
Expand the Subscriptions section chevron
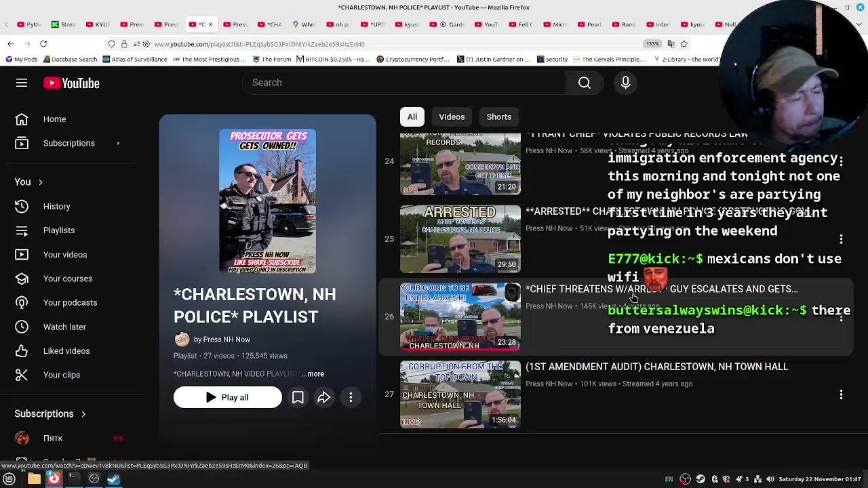pyautogui.click(x=83, y=414)
